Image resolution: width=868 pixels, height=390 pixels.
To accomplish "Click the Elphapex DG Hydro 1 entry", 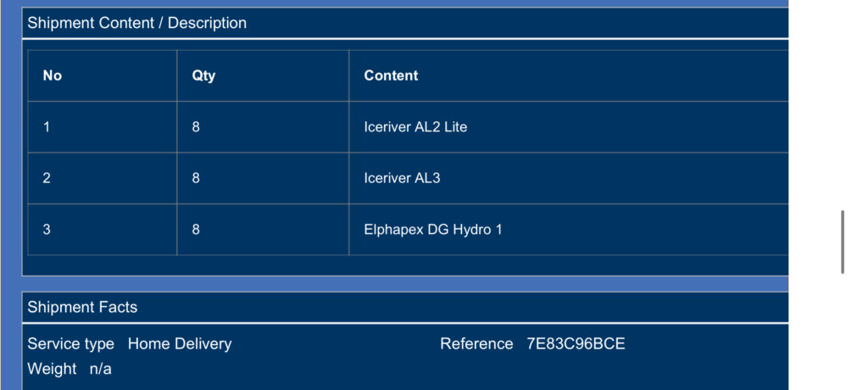I will click(x=433, y=230).
